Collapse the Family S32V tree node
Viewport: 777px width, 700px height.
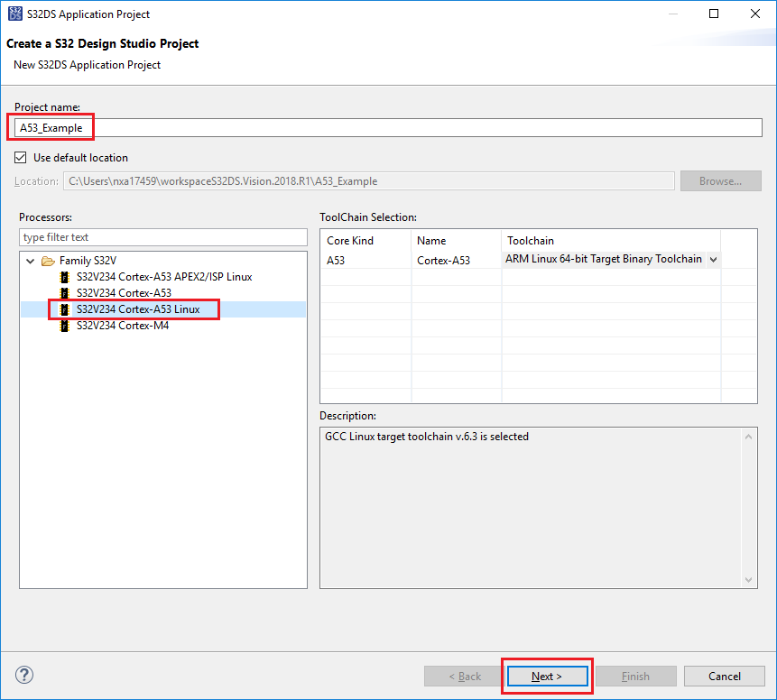coord(30,261)
